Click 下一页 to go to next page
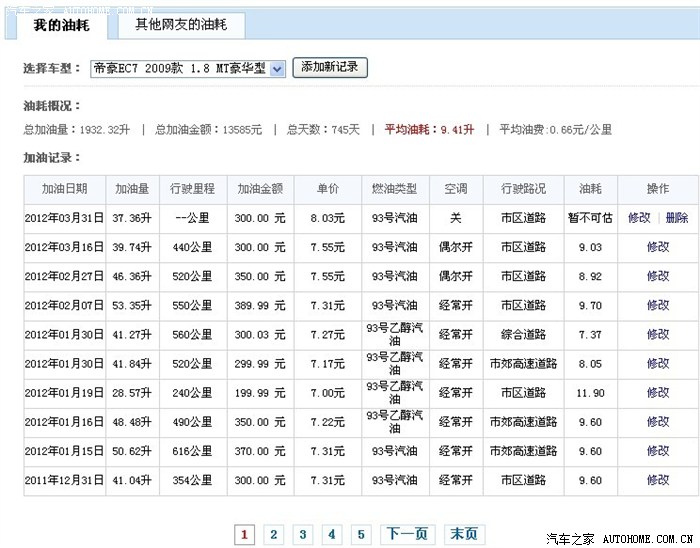The height and width of the screenshot is (548, 700). point(407,535)
